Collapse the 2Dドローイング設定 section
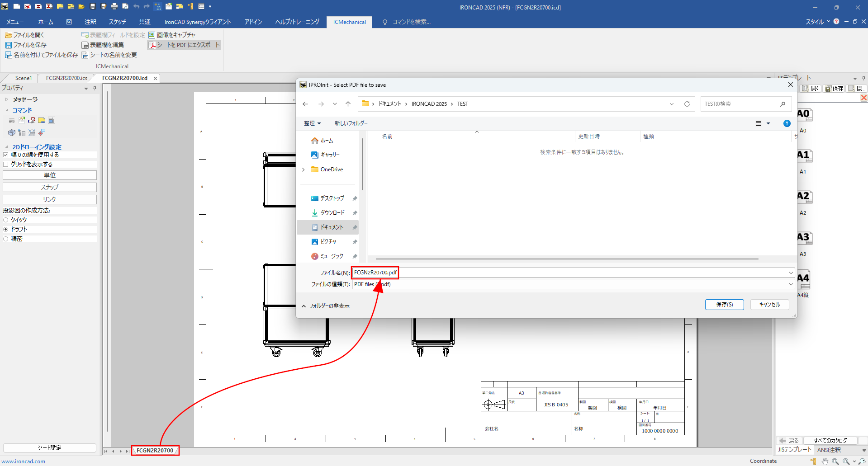Image resolution: width=868 pixels, height=466 pixels. [7, 147]
